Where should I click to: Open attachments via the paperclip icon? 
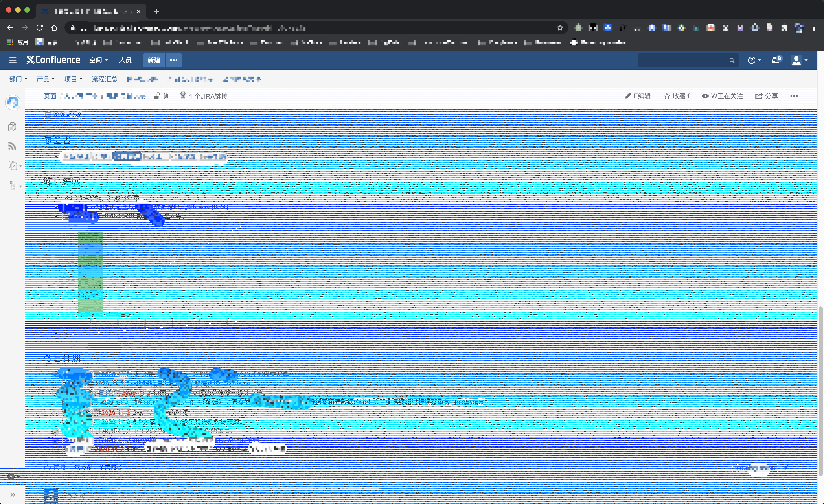pyautogui.click(x=166, y=96)
